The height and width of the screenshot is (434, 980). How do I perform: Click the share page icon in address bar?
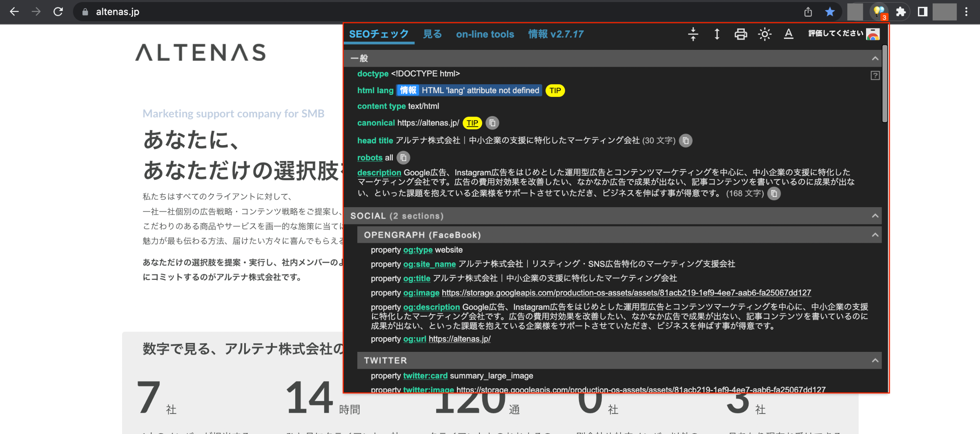[x=808, y=12]
